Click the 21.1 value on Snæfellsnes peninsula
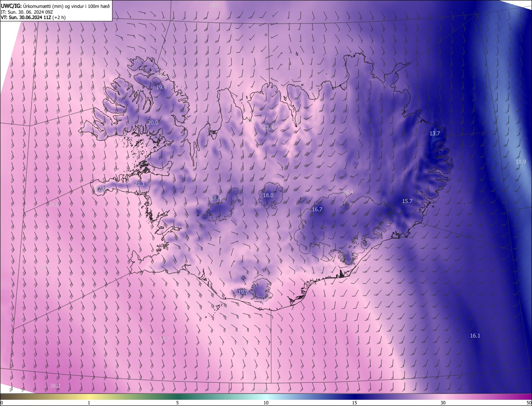 point(140,184)
